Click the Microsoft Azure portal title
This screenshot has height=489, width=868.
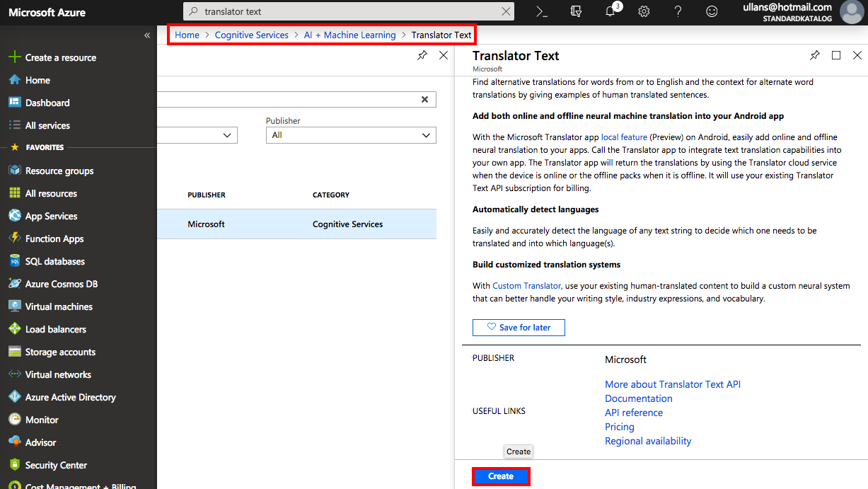pyautogui.click(x=47, y=12)
